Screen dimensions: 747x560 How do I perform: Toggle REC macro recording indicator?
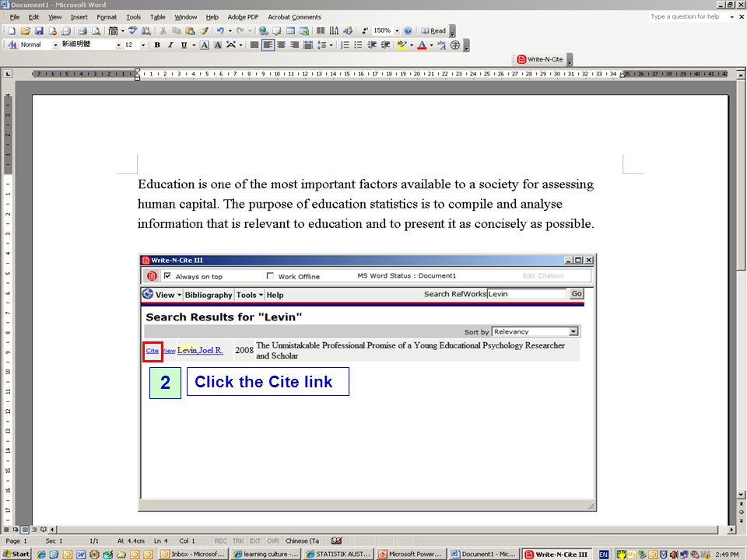[x=220, y=541]
